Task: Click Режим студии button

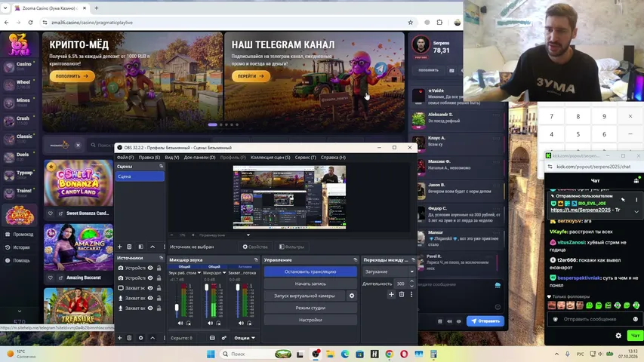Action: 310,308
